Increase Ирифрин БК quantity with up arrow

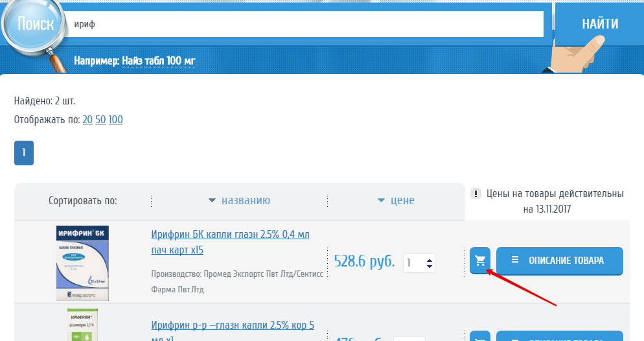click(x=430, y=260)
